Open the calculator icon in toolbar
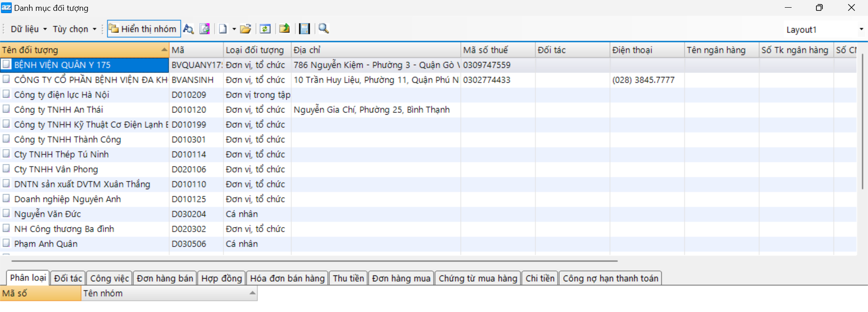The height and width of the screenshot is (312, 868). (305, 29)
